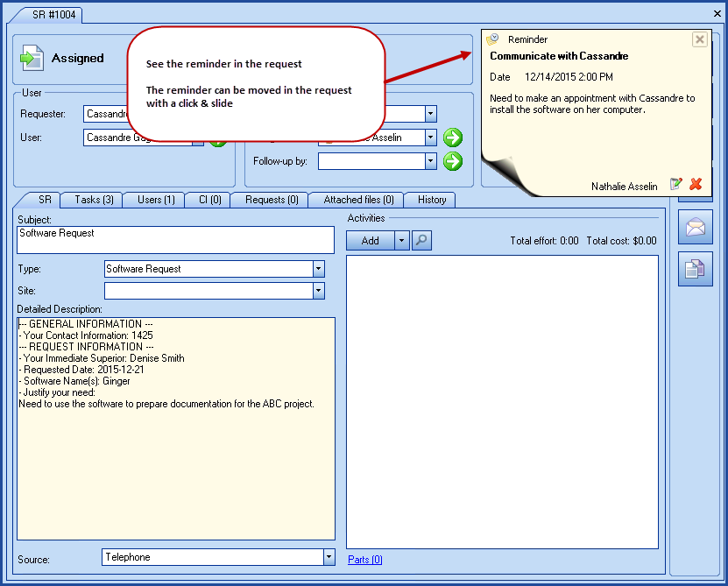Click the Add button under Activities

pos(371,240)
